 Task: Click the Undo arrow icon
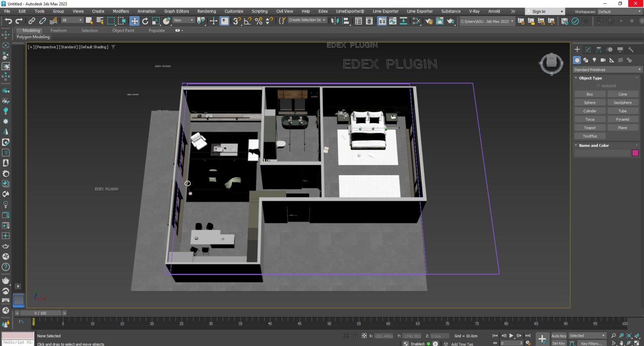(x=8, y=21)
